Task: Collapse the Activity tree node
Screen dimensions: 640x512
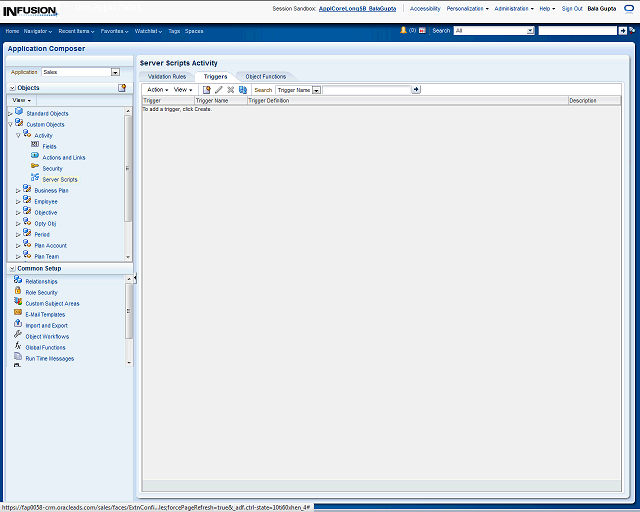Action: pyautogui.click(x=18, y=135)
